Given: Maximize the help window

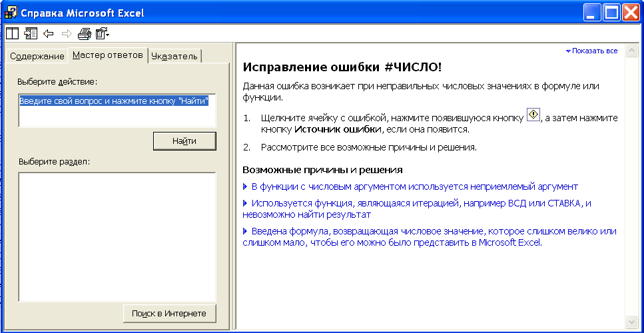Looking at the screenshot, I should click(611, 13).
